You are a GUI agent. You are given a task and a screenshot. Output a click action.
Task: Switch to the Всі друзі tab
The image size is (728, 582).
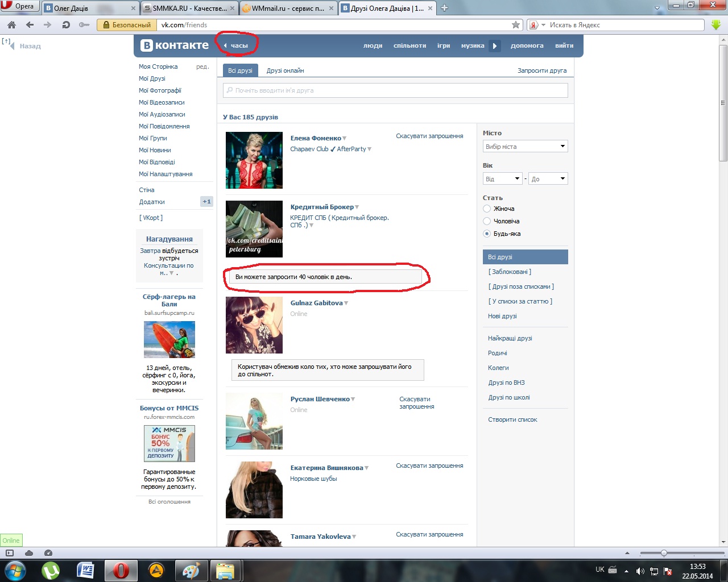click(x=240, y=70)
